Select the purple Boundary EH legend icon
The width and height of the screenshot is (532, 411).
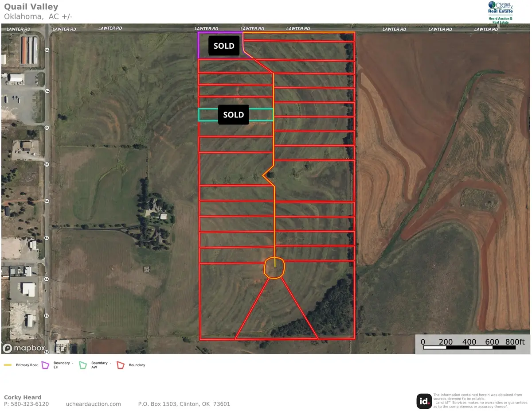45,365
